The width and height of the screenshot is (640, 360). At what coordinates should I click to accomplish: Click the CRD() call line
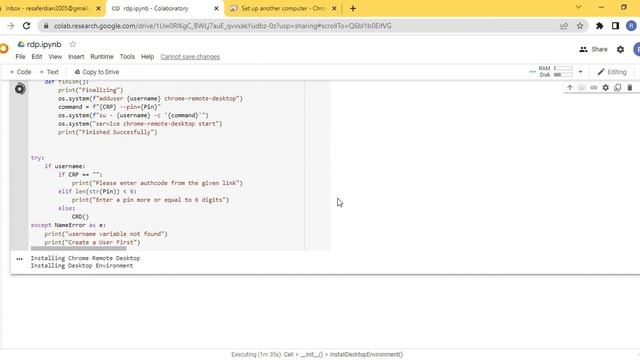coord(80,216)
